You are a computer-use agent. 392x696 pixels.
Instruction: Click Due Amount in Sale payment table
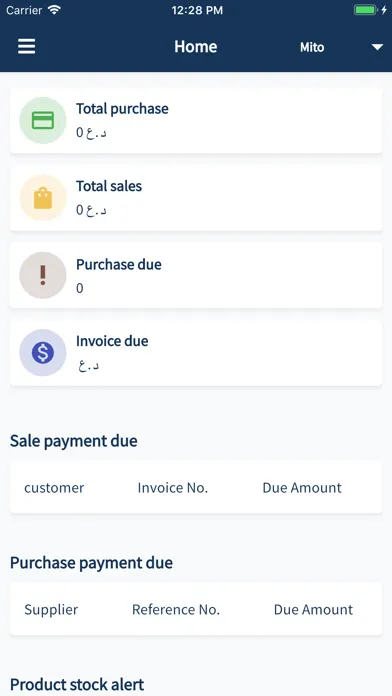click(302, 488)
